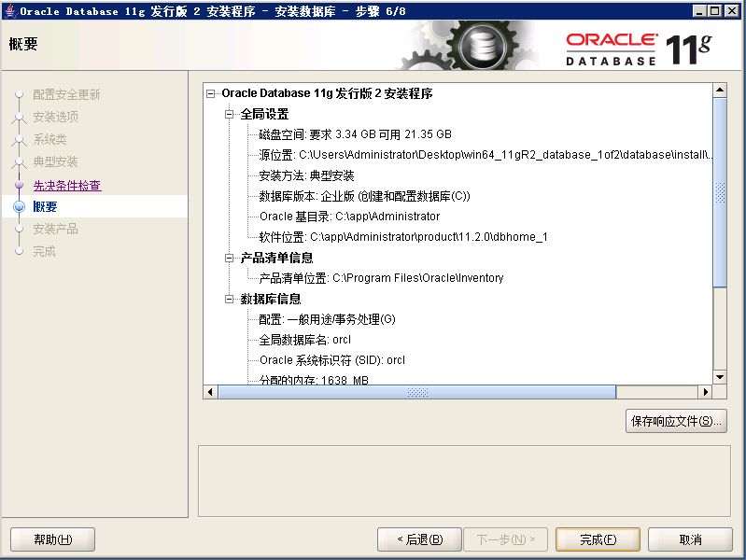Image resolution: width=746 pixels, height=560 pixels.
Task: Click the 取消 button
Action: (690, 539)
